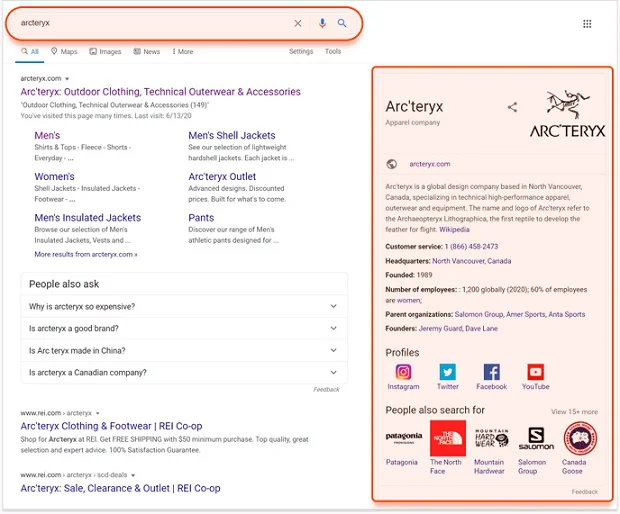Click founder Jeremy Guard link

[x=440, y=328]
